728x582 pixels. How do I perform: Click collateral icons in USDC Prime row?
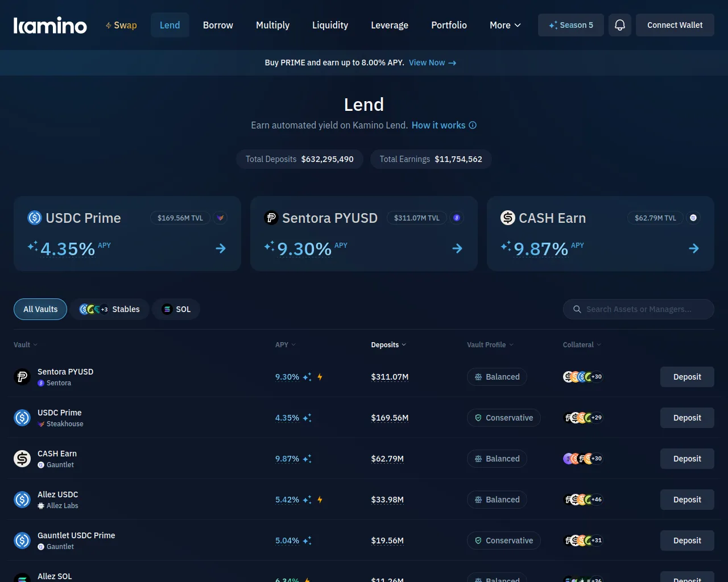[x=583, y=418]
